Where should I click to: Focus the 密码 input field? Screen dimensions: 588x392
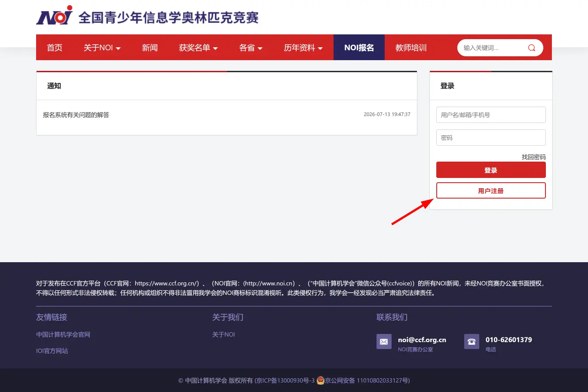point(491,138)
